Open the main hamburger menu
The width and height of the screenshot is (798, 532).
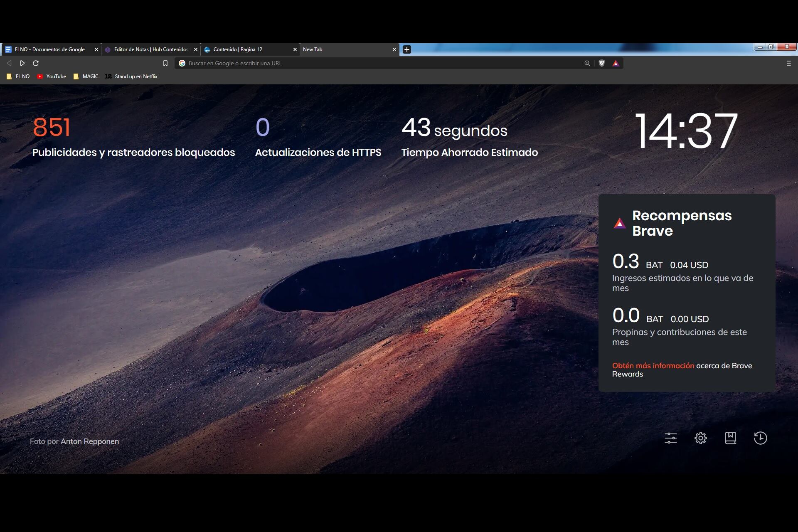coord(788,63)
